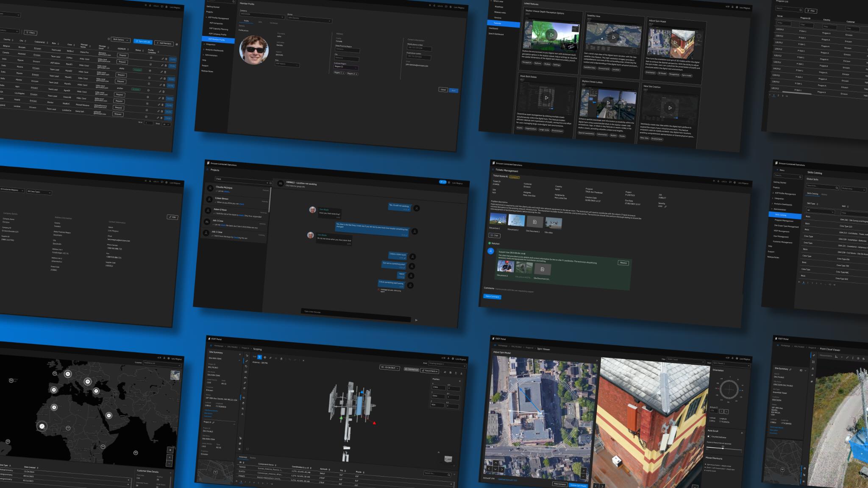Open the Customer dropdown above the map
The image size is (868, 488).
click(x=162, y=364)
